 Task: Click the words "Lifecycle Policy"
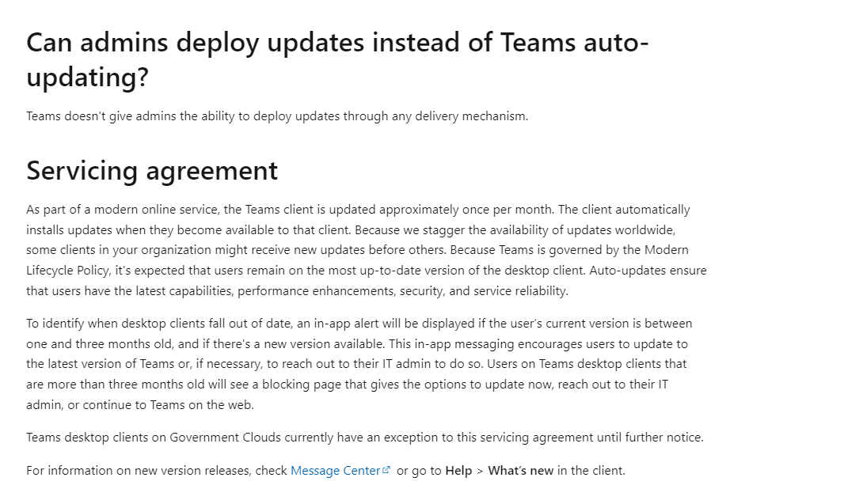coord(68,271)
